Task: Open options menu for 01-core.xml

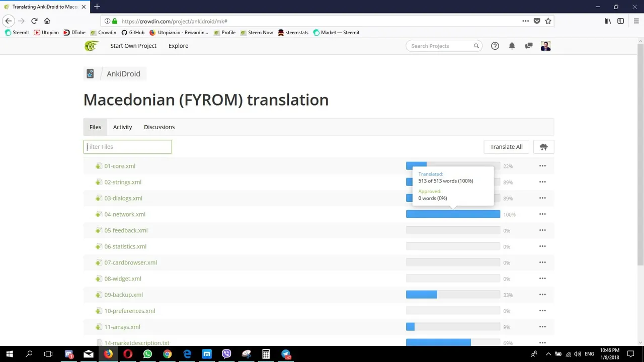Action: pos(542,166)
